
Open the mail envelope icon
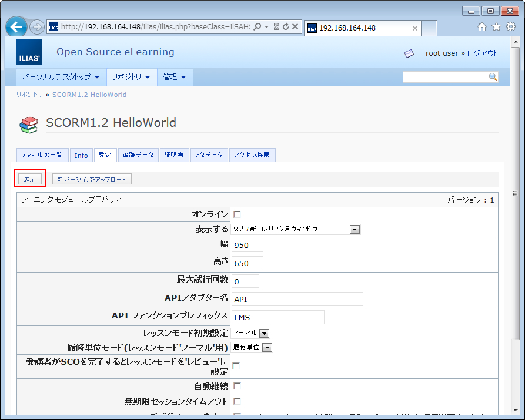pyautogui.click(x=409, y=53)
